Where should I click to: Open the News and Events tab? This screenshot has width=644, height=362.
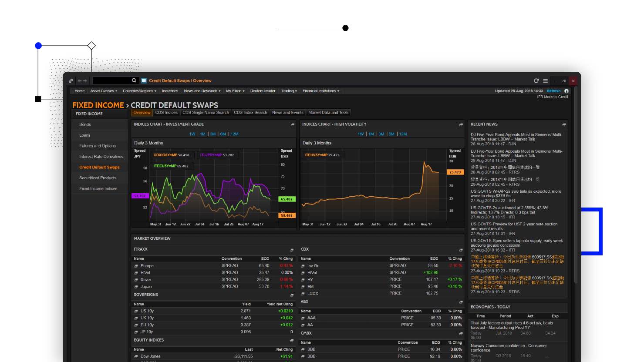[x=288, y=113]
